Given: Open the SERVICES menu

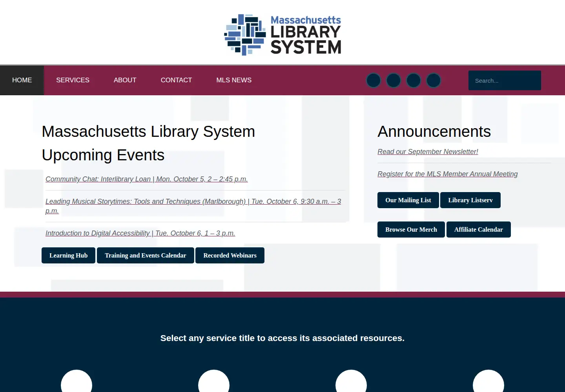Looking at the screenshot, I should (73, 80).
